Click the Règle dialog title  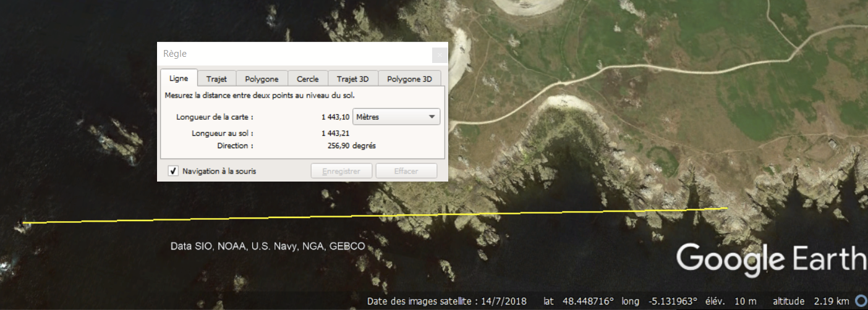click(175, 54)
